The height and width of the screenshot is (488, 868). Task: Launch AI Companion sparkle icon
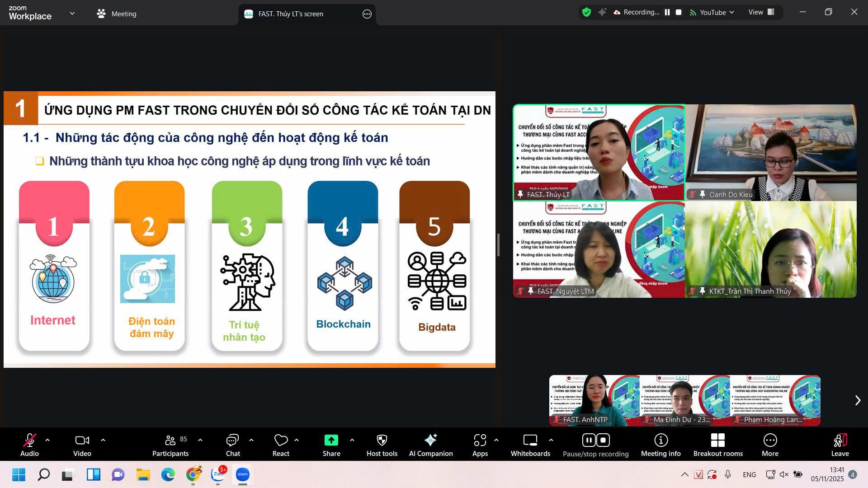(x=431, y=445)
